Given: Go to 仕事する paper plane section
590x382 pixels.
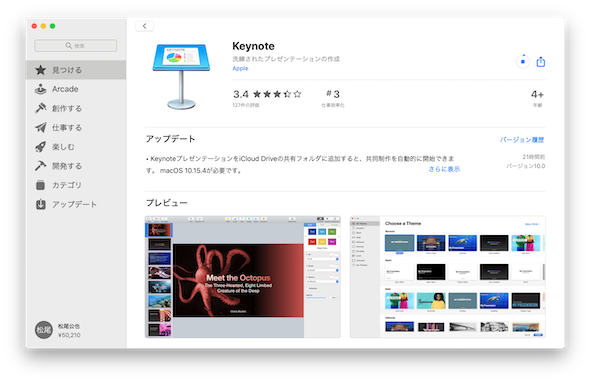Looking at the screenshot, I should (76, 128).
